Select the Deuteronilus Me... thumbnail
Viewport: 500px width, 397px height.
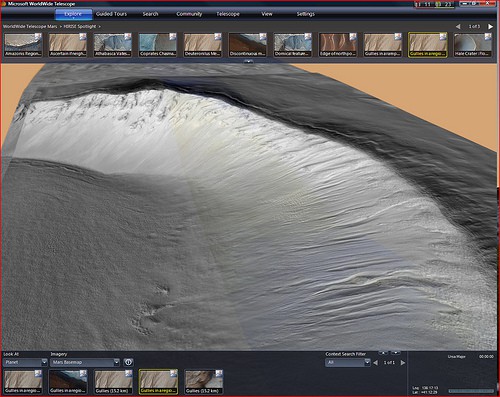[203, 45]
